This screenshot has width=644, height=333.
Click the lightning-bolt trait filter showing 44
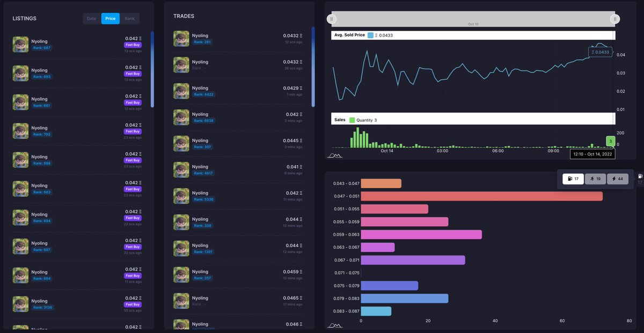pyautogui.click(x=618, y=179)
